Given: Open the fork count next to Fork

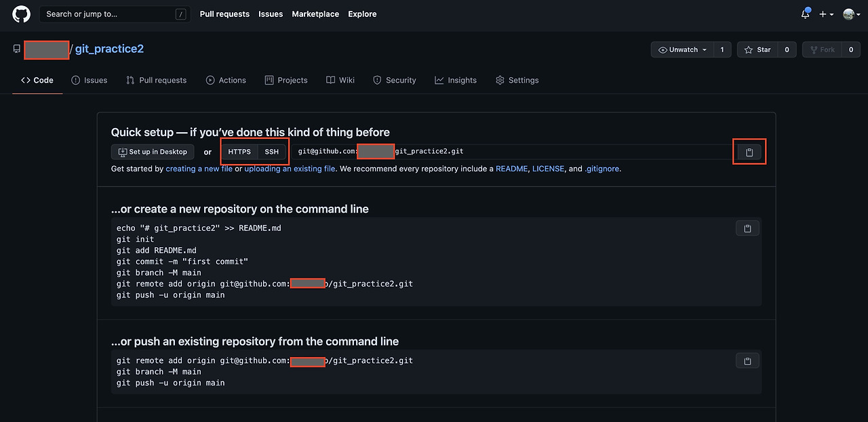Looking at the screenshot, I should (851, 49).
